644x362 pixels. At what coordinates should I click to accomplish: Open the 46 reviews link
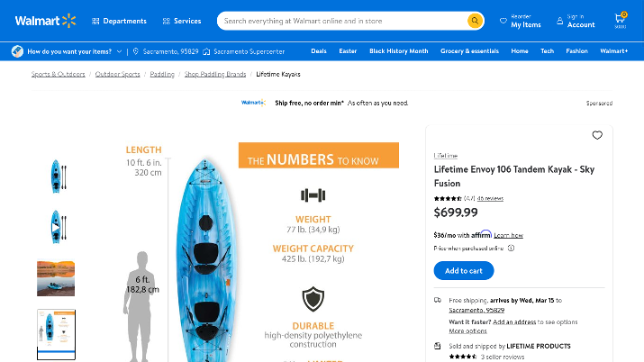pyautogui.click(x=490, y=198)
